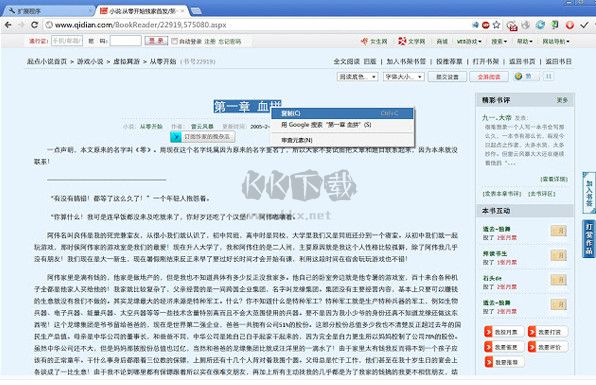
Task: Click the address bar URL
Action: (141, 25)
